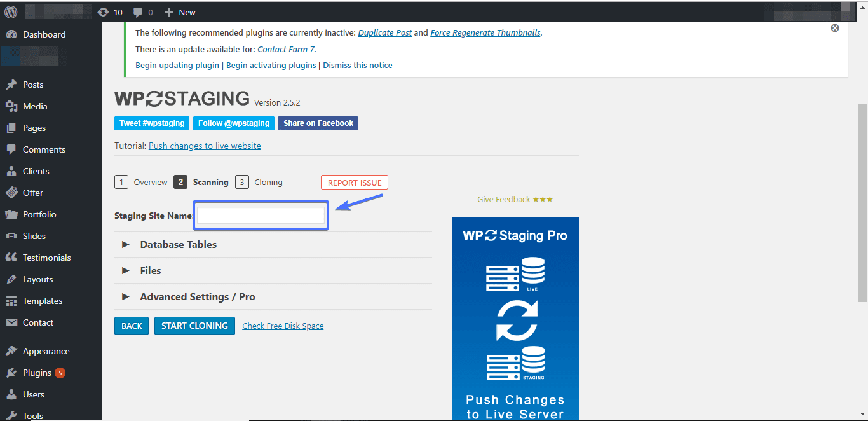Click Dismiss this notice link
The width and height of the screenshot is (868, 421).
tap(358, 66)
